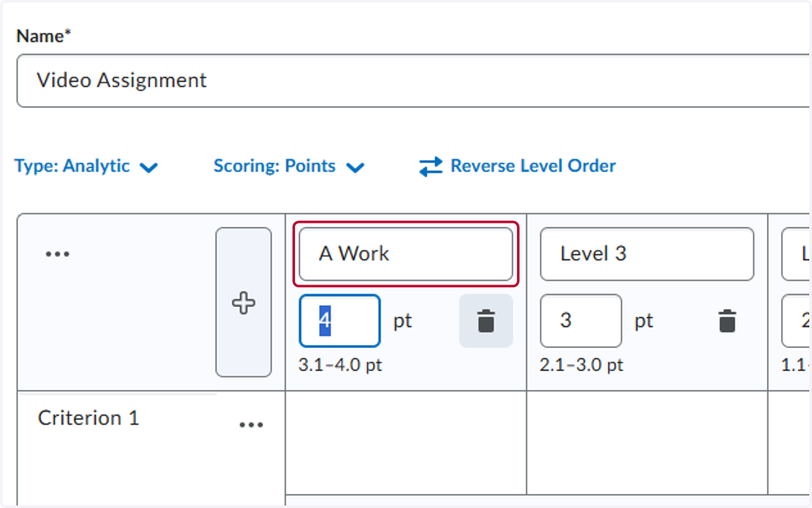Click the '2.1–3.0 pt' range text
Viewport: 812px width, 508px height.
pyautogui.click(x=581, y=365)
